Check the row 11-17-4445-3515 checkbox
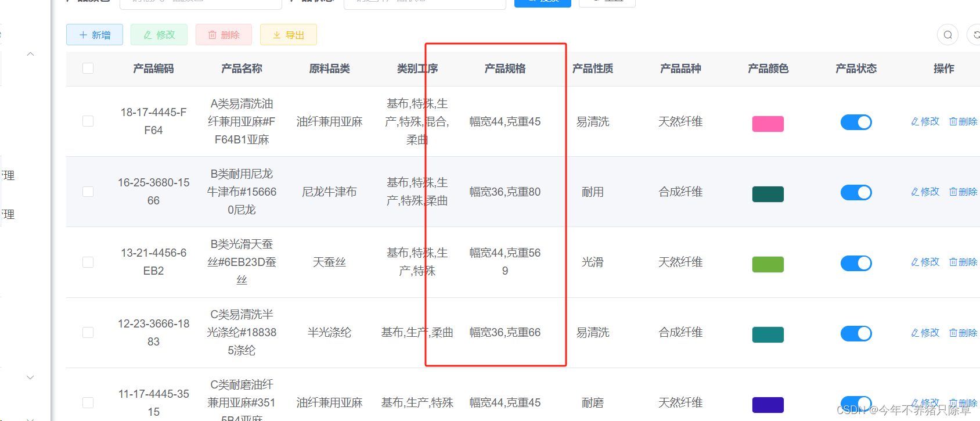 tap(88, 402)
